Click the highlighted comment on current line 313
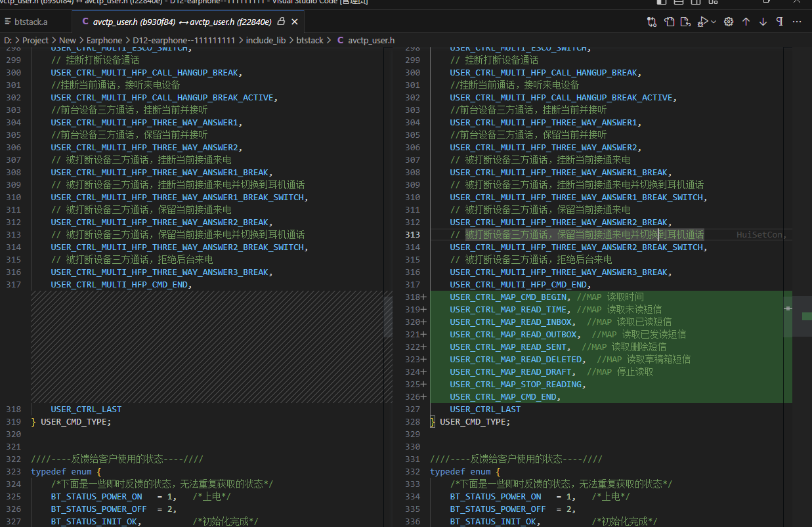Viewport: 812px width, 527px height. point(584,234)
